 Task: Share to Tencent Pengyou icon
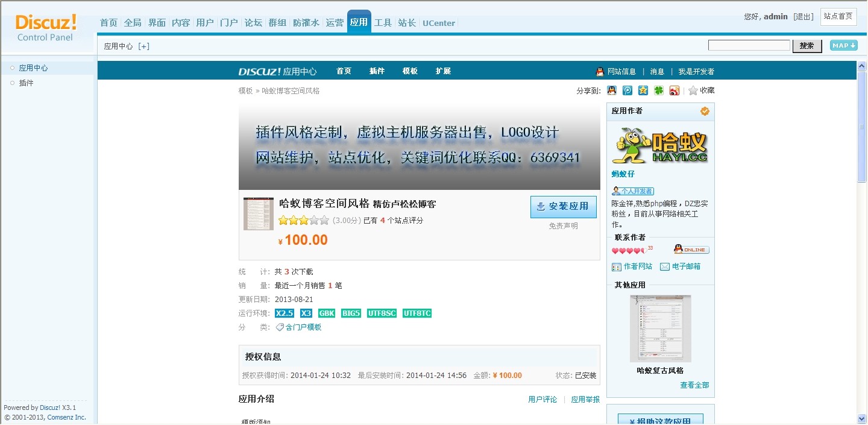click(x=627, y=90)
